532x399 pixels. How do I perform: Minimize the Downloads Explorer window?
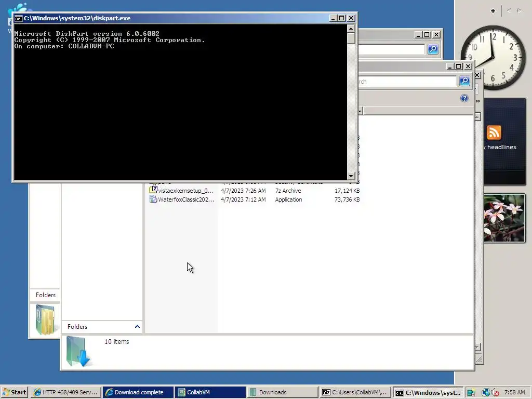(x=450, y=66)
